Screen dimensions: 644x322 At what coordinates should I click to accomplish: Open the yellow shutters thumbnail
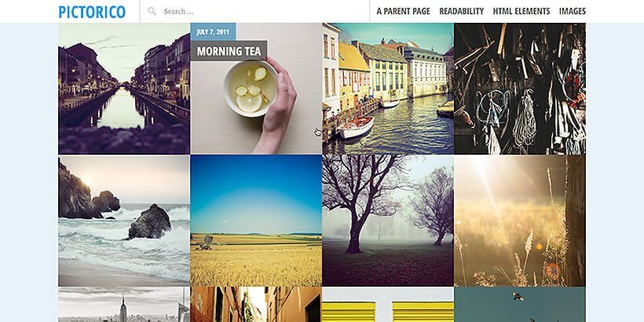click(x=388, y=305)
